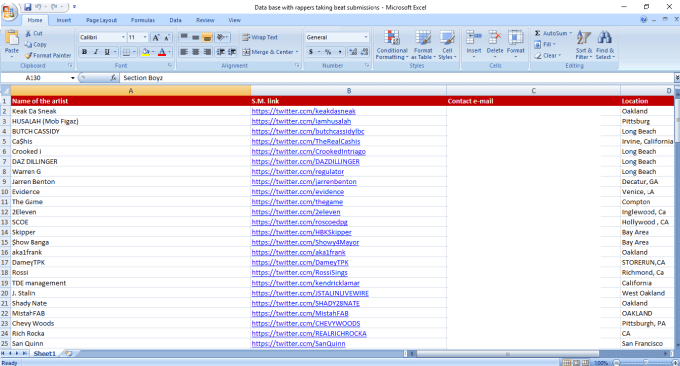This screenshot has width=680, height=366.
Task: Open Find & Select menu
Action: click(x=605, y=45)
